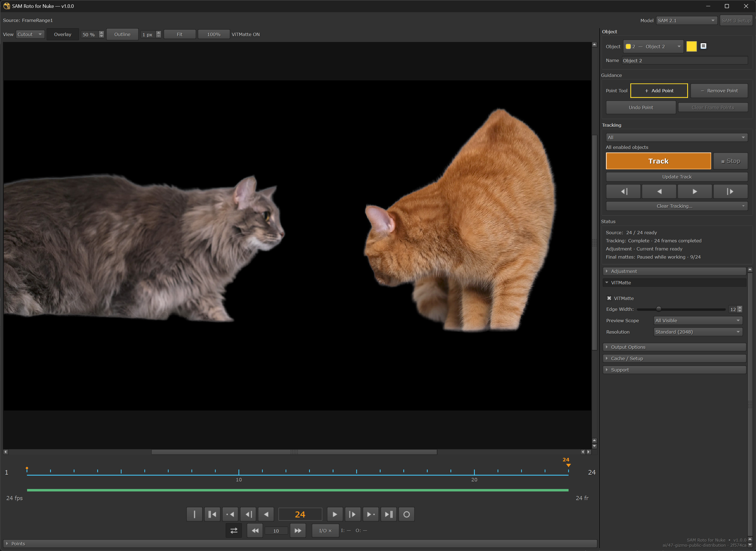Open the Resolution Standard (2048) dropdown
Screen dimensions: 756x551
click(x=698, y=332)
